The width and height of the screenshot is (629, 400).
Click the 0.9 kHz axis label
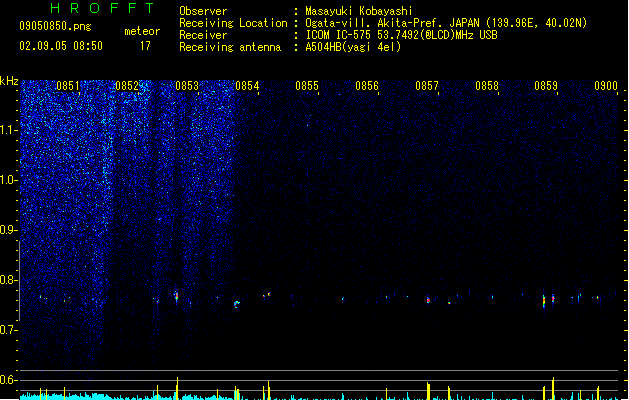pyautogui.click(x=8, y=230)
